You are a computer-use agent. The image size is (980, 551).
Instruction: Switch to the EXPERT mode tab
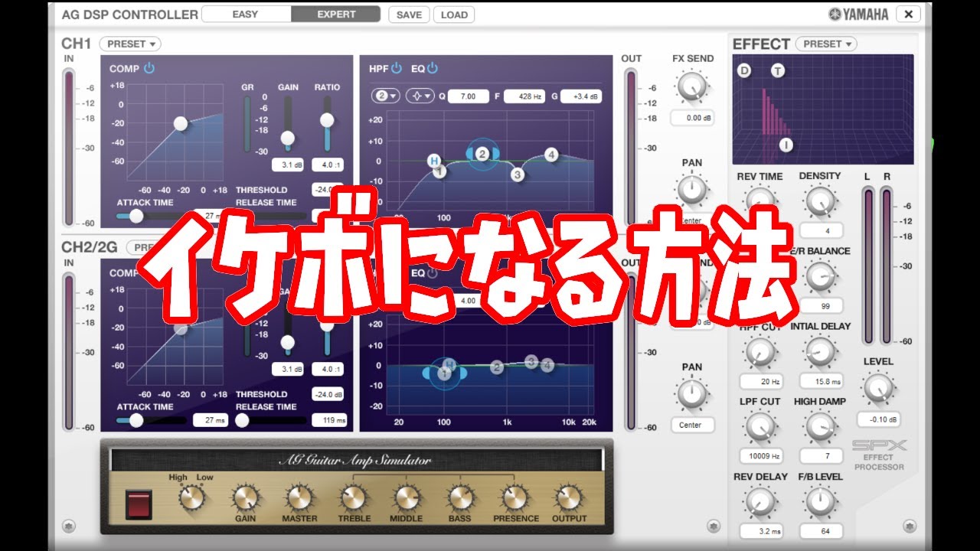[x=336, y=14]
